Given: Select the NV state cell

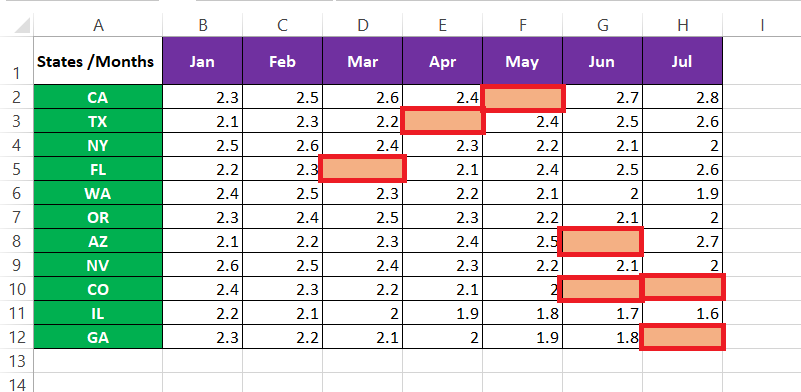Looking at the screenshot, I should (x=98, y=265).
